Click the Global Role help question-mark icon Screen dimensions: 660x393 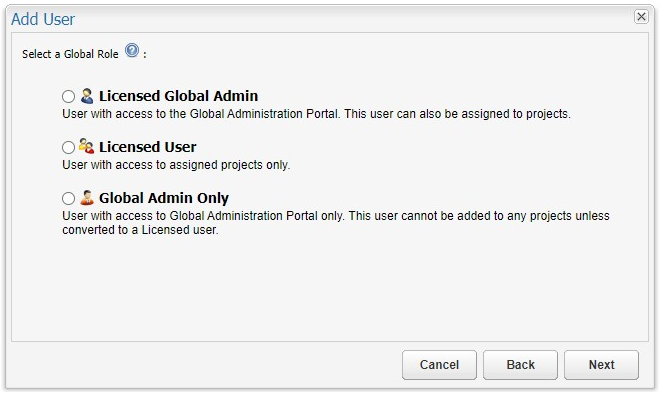pos(132,50)
